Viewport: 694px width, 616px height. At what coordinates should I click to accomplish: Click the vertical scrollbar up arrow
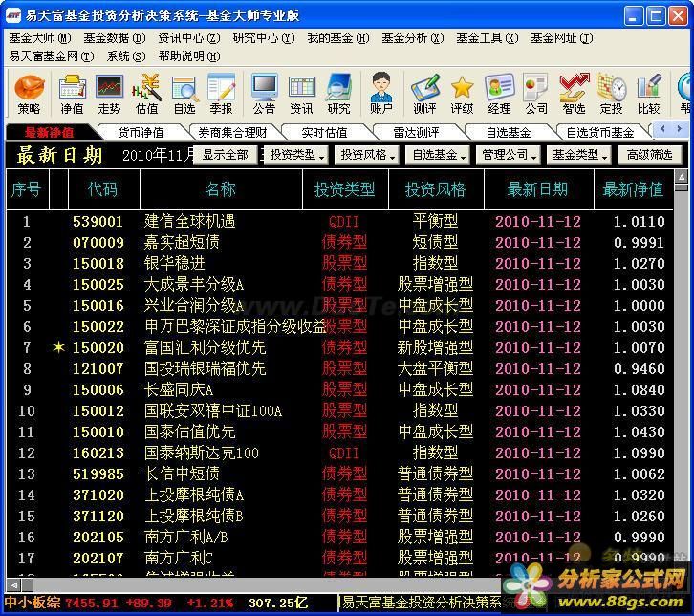point(682,177)
